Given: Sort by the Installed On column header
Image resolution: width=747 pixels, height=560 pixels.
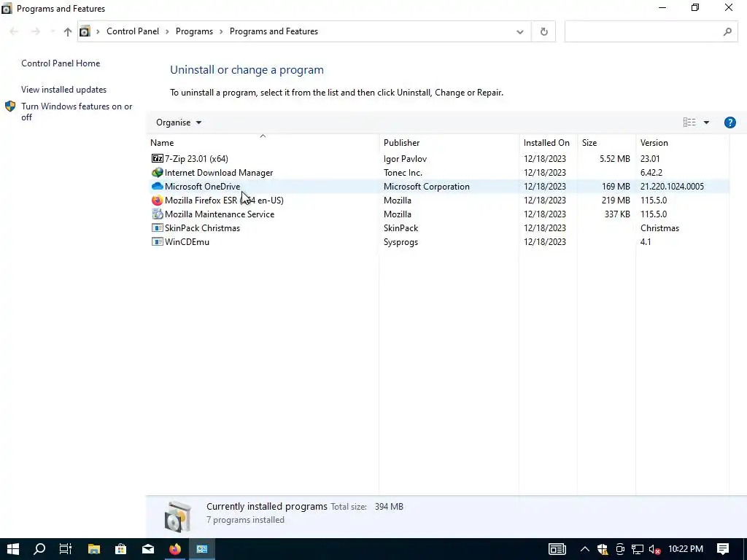Looking at the screenshot, I should point(548,142).
